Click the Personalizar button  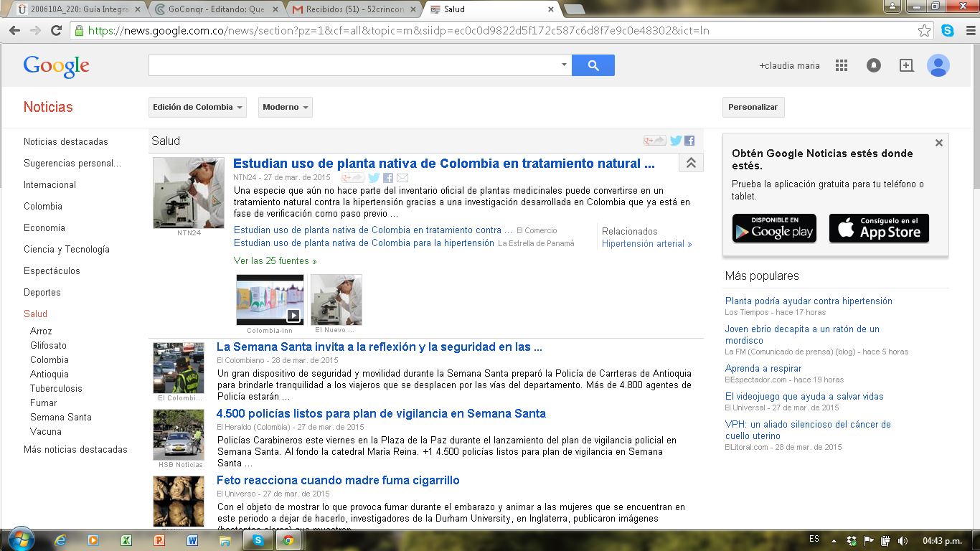pyautogui.click(x=753, y=107)
